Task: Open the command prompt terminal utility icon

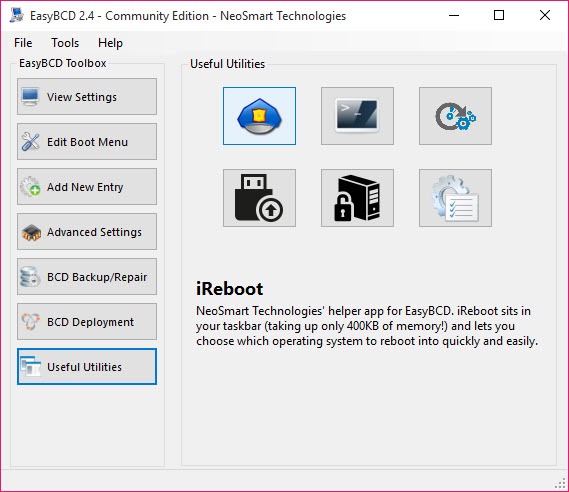Action: tap(357, 116)
